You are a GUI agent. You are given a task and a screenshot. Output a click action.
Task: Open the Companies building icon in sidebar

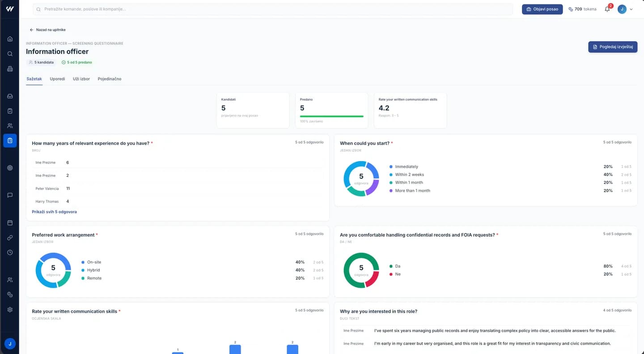click(x=10, y=68)
